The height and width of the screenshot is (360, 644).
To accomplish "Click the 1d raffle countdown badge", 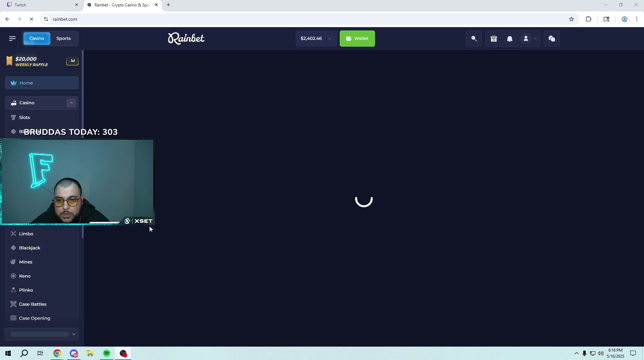I will click(72, 61).
